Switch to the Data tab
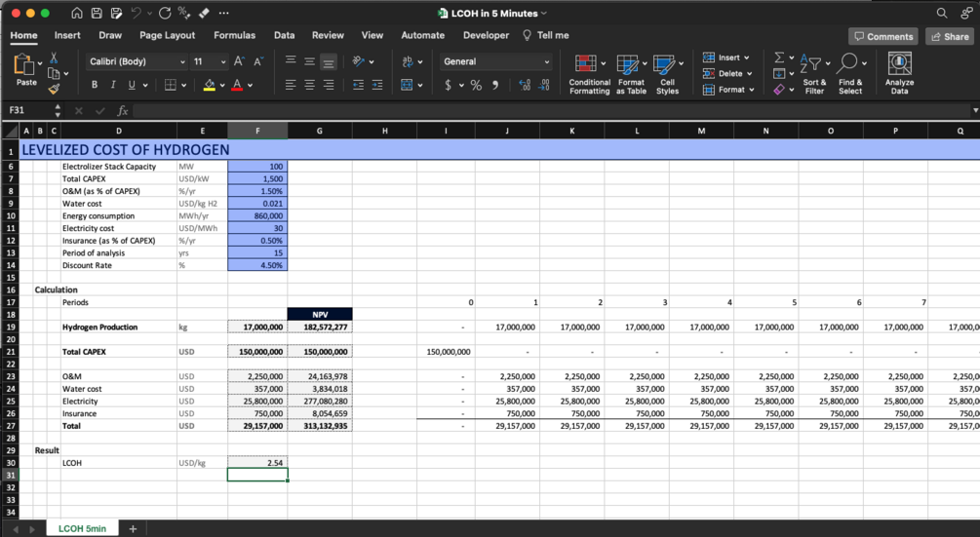The height and width of the screenshot is (537, 980). (284, 36)
